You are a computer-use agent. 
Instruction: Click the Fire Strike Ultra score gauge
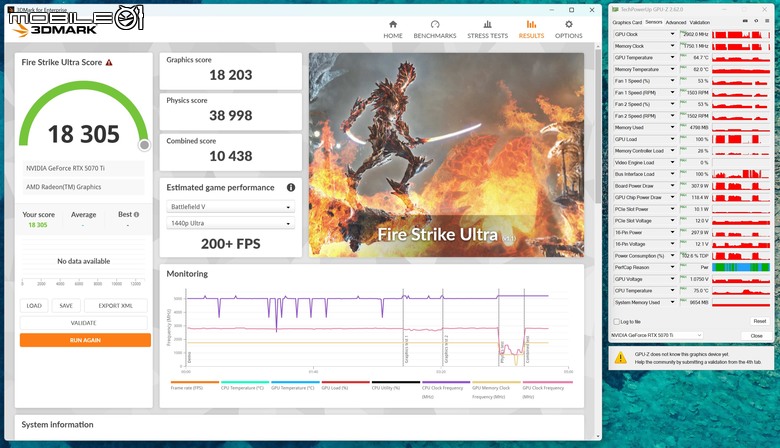(84, 114)
